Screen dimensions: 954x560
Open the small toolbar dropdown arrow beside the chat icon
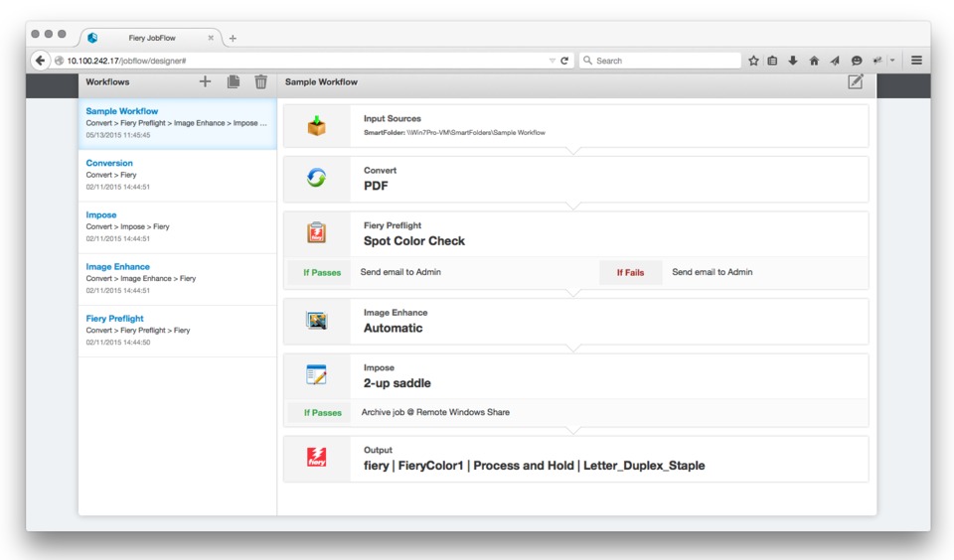point(892,61)
